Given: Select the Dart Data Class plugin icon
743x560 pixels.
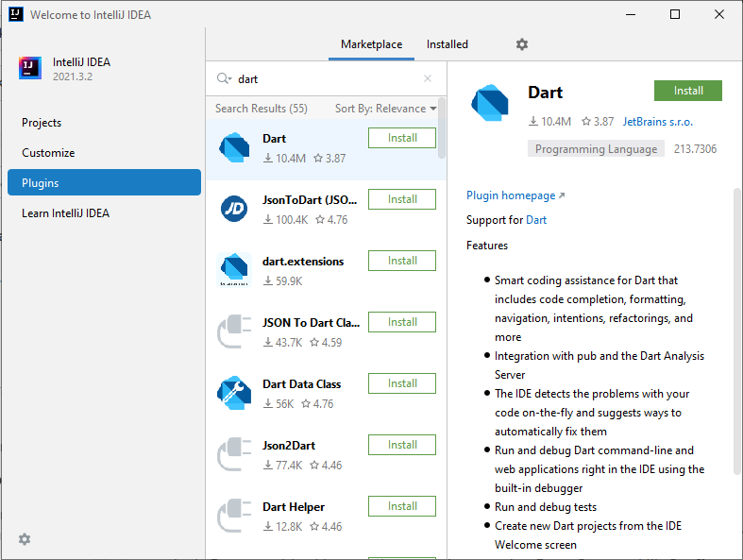Looking at the screenshot, I should click(x=234, y=393).
